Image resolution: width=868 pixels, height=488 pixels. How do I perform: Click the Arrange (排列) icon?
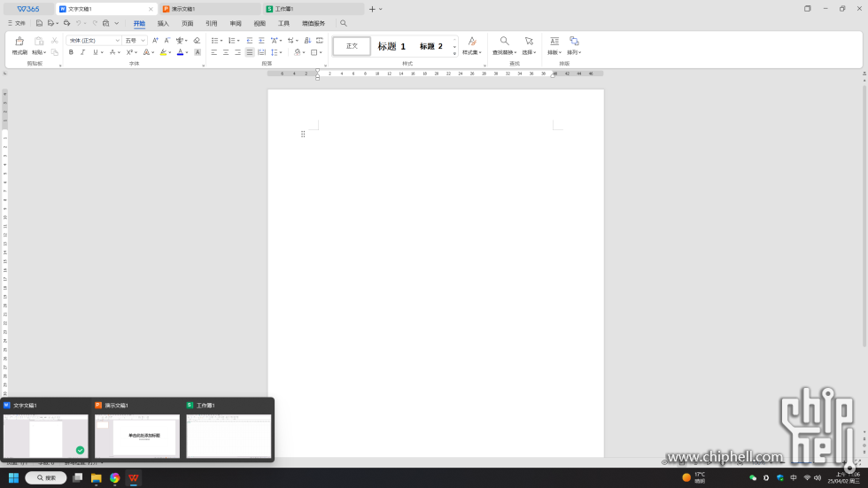tap(574, 42)
